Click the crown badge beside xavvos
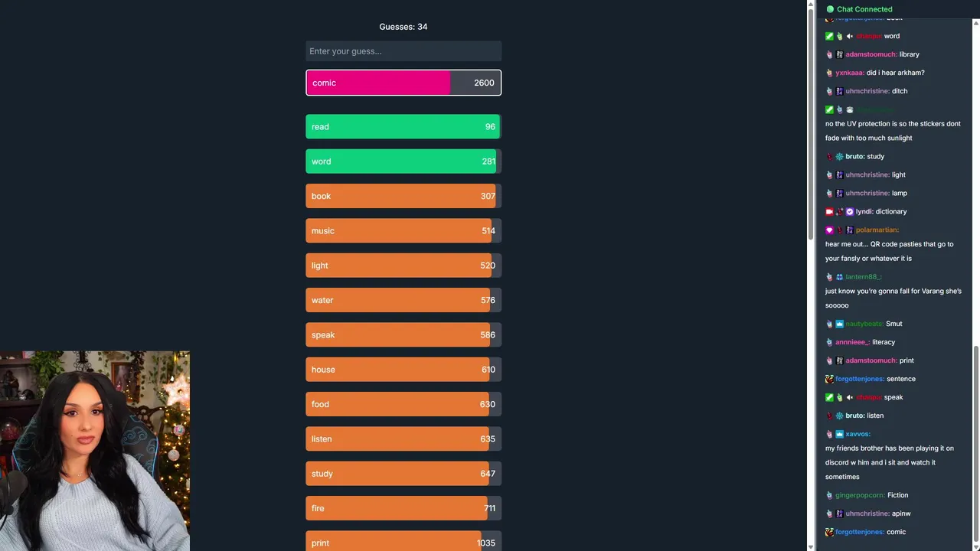 839,435
